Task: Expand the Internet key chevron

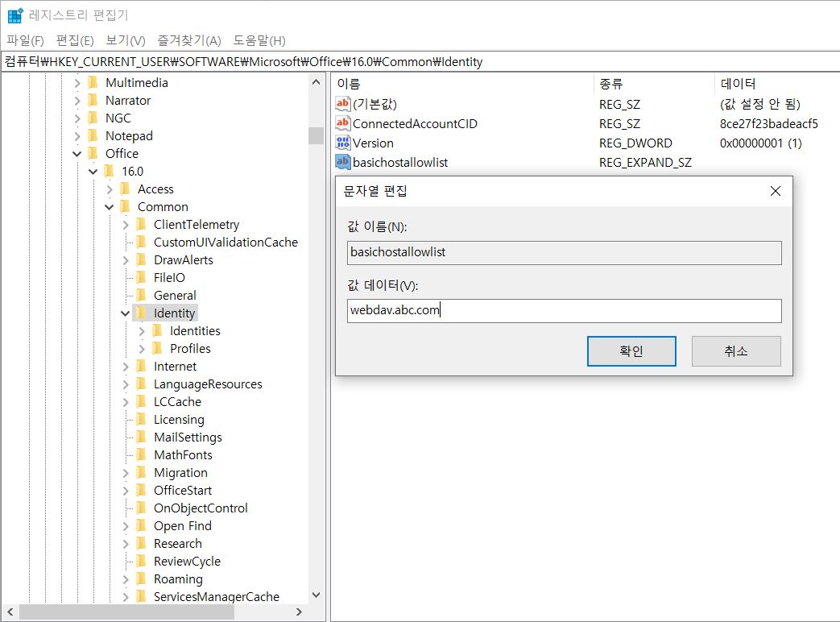Action: pyautogui.click(x=126, y=367)
